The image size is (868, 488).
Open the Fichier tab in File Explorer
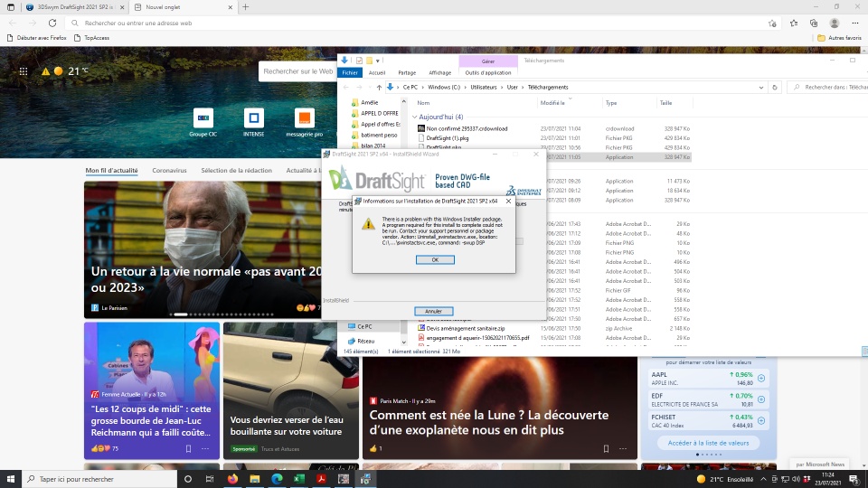[350, 72]
